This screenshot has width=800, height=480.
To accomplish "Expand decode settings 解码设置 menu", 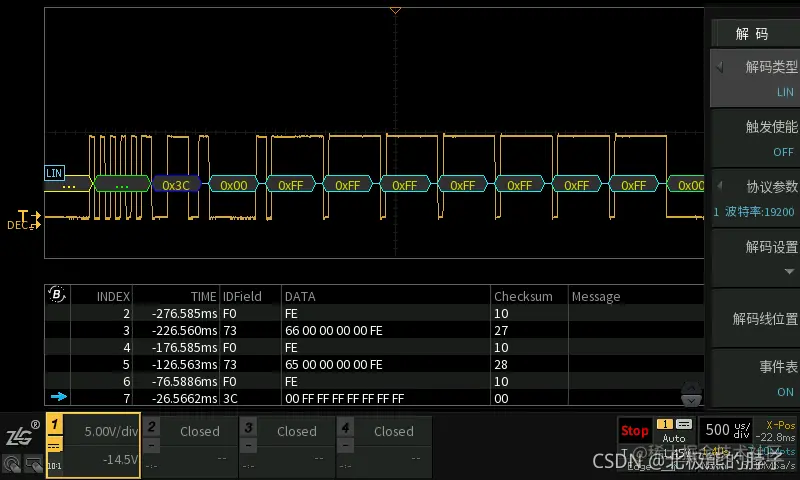I will [755, 258].
